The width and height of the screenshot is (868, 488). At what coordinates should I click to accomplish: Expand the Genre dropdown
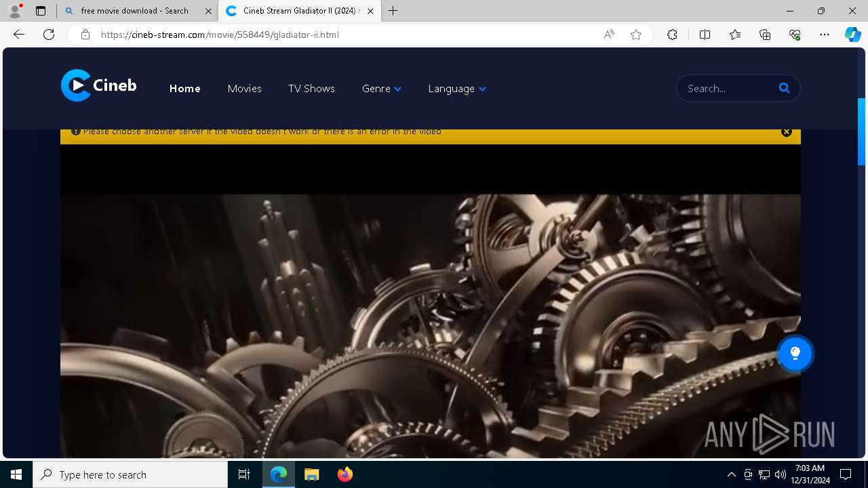(381, 89)
